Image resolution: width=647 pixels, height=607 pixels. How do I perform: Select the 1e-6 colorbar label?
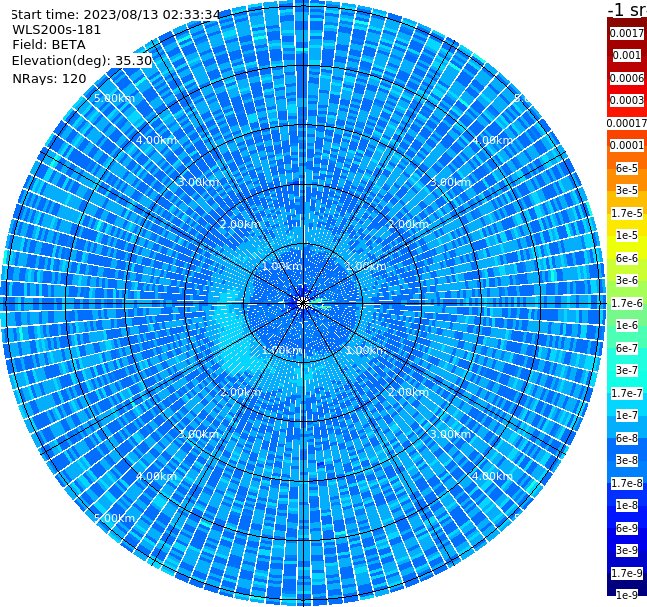(627, 325)
